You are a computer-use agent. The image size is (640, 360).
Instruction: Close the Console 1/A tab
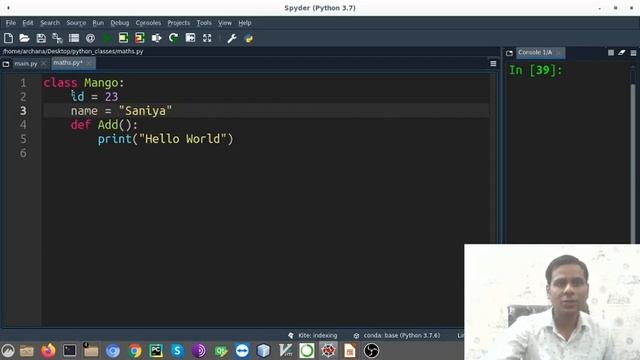(x=558, y=53)
